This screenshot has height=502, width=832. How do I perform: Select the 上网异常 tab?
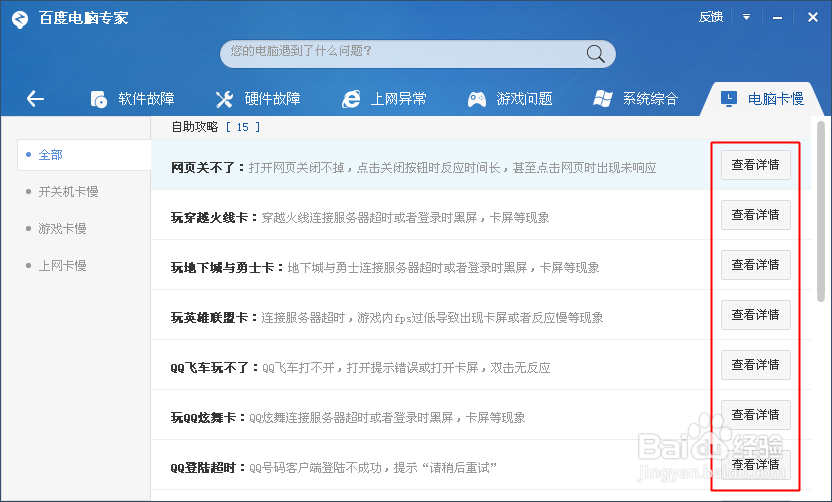384,99
